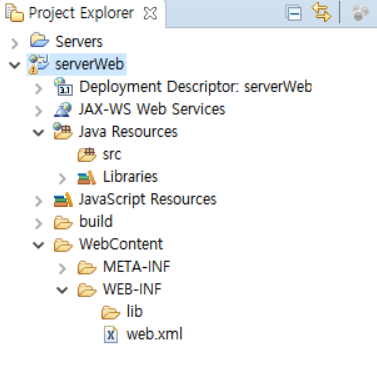Screen dimensions: 377x387
Task: Expand Deployment Descriptor: serverWeb node
Action: pyautogui.click(x=39, y=88)
